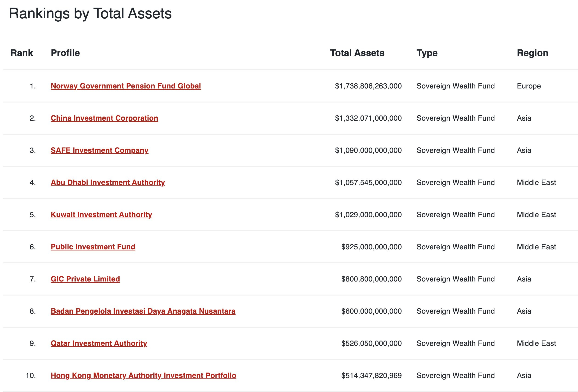
Task: Click the Profile column header
Action: pyautogui.click(x=65, y=53)
